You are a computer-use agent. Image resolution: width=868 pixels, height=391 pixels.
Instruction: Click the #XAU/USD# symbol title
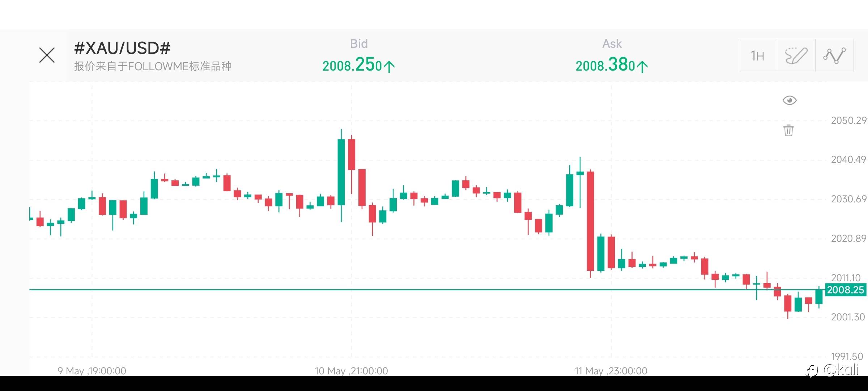[122, 48]
